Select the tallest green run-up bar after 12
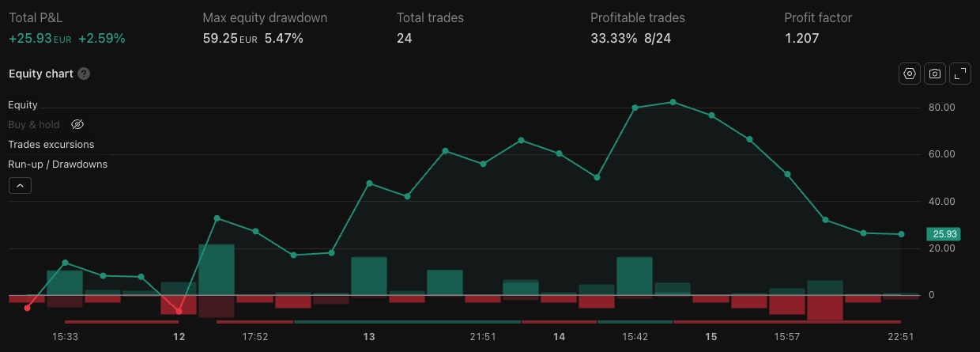 (217, 270)
